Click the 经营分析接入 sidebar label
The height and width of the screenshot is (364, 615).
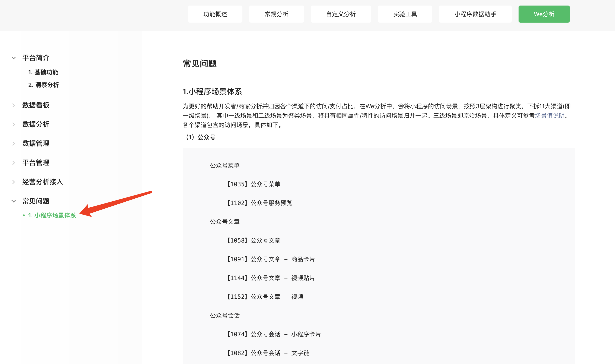point(42,182)
